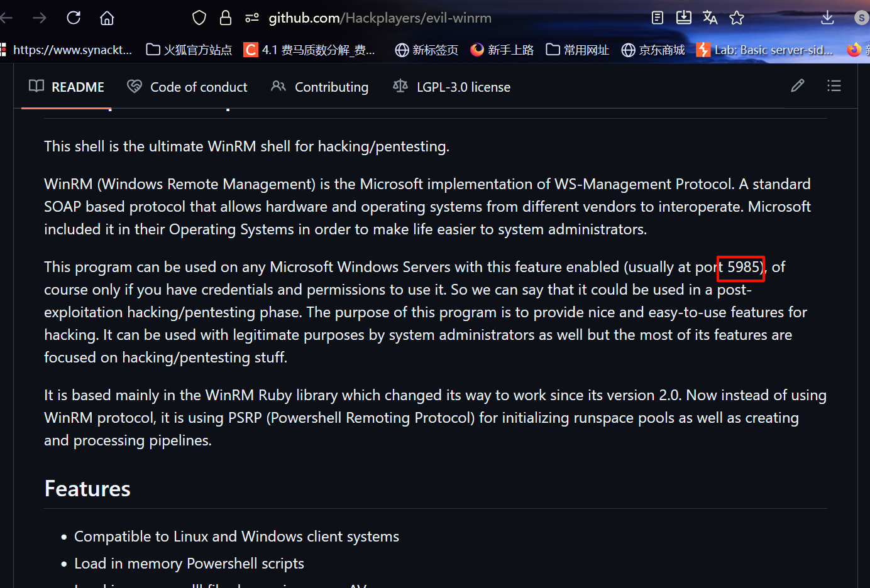The height and width of the screenshot is (588, 870).
Task: Translate this page with translate icon
Action: point(710,18)
